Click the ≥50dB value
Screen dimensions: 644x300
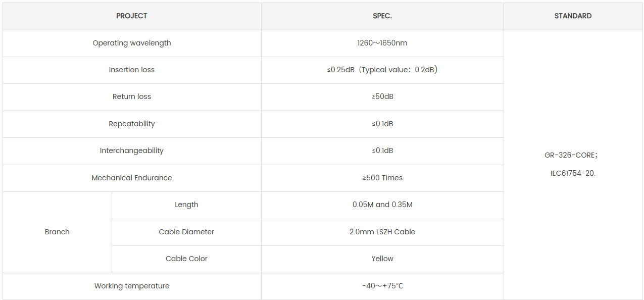(x=382, y=97)
